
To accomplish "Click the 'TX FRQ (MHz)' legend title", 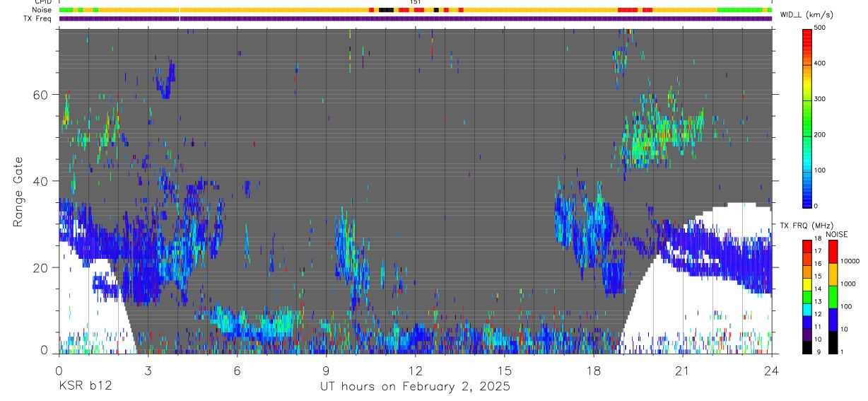I will [806, 226].
